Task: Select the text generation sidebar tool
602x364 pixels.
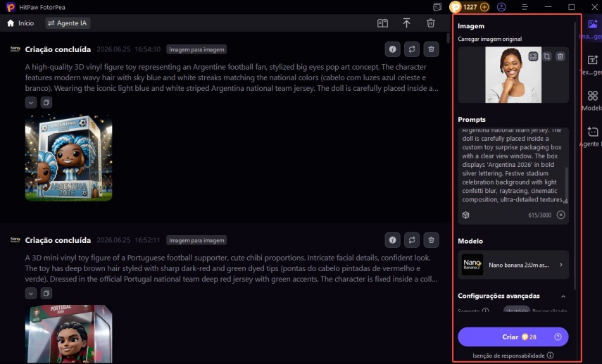Action: 592,65
